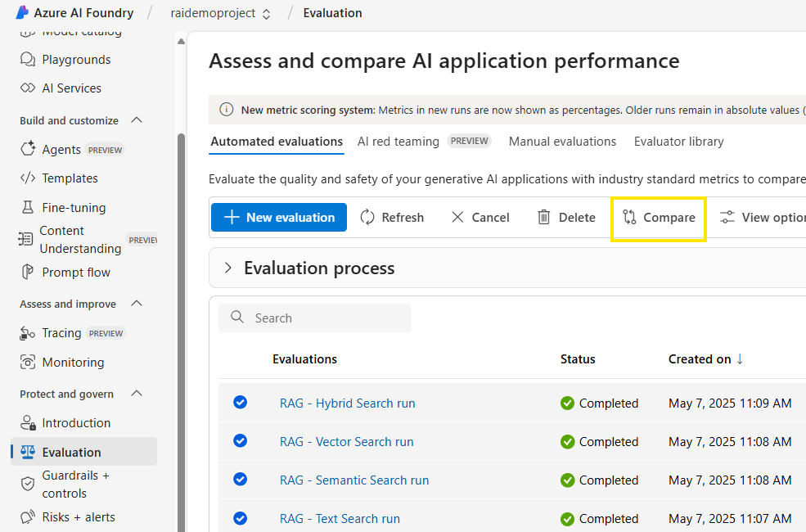Click the Azure AI Foundry logo icon

coord(22,12)
